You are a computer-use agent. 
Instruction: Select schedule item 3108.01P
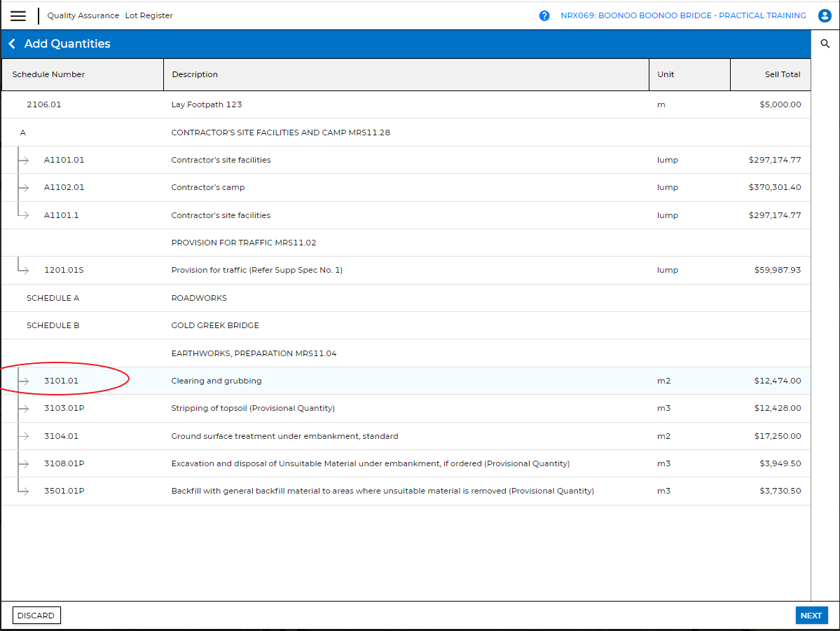(x=64, y=463)
